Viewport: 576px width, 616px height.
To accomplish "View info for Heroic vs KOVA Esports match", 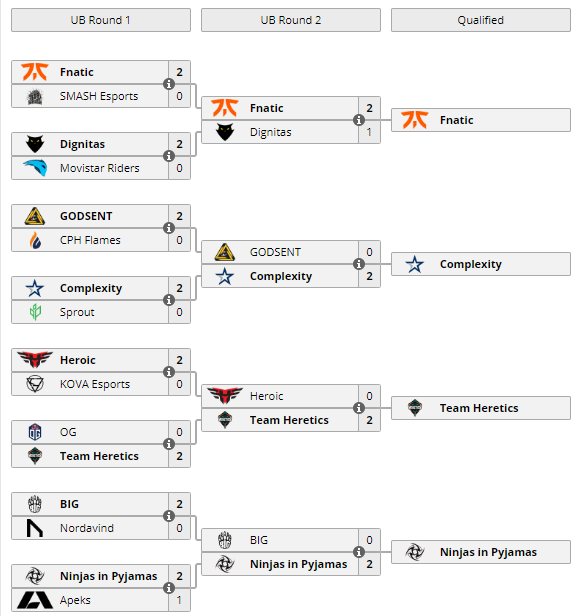I will pos(169,372).
